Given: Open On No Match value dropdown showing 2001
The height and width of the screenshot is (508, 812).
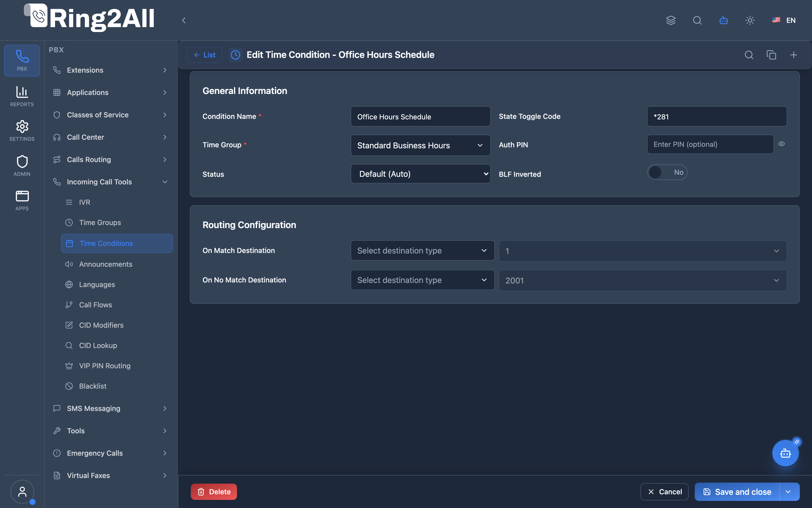Looking at the screenshot, I should 642,280.
